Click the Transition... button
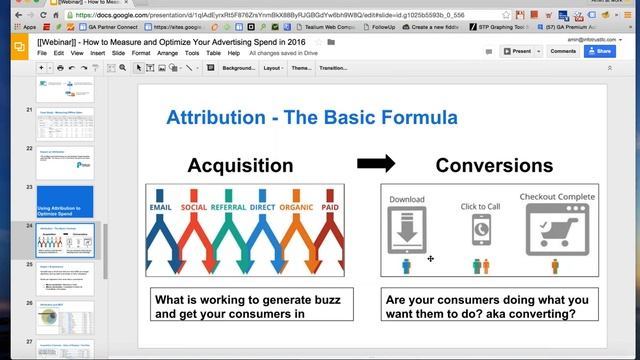This screenshot has height=360, width=640. coord(333,68)
